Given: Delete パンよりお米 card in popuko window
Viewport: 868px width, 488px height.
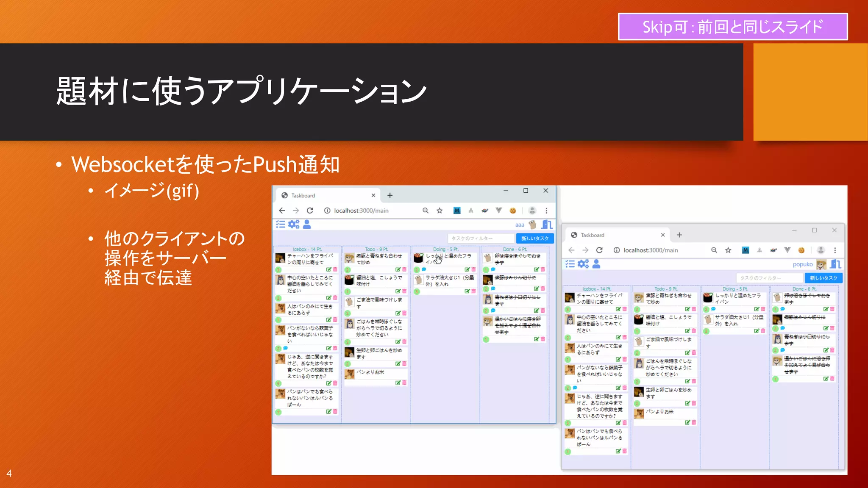Looking at the screenshot, I should [694, 422].
